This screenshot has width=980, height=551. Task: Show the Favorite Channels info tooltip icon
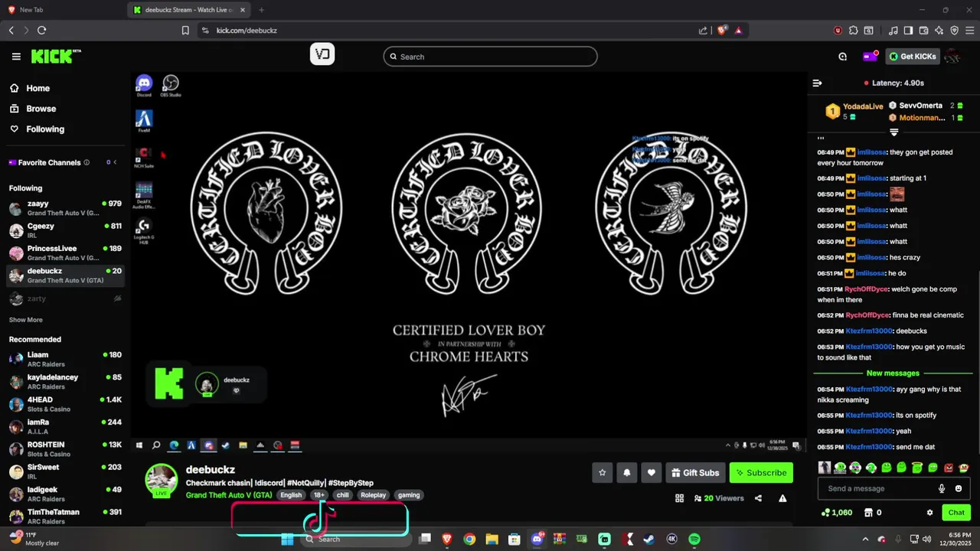point(87,162)
